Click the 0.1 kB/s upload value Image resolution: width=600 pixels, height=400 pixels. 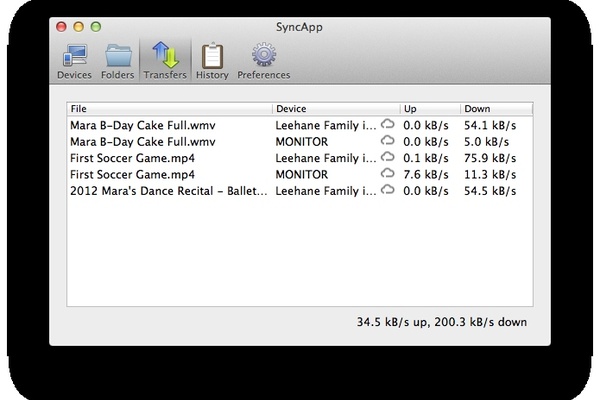coord(426,158)
